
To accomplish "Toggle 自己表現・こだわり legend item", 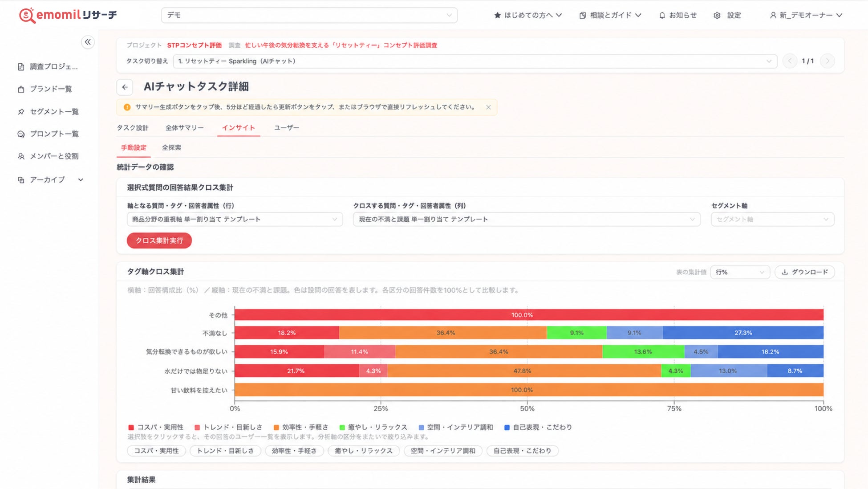I will tap(538, 427).
